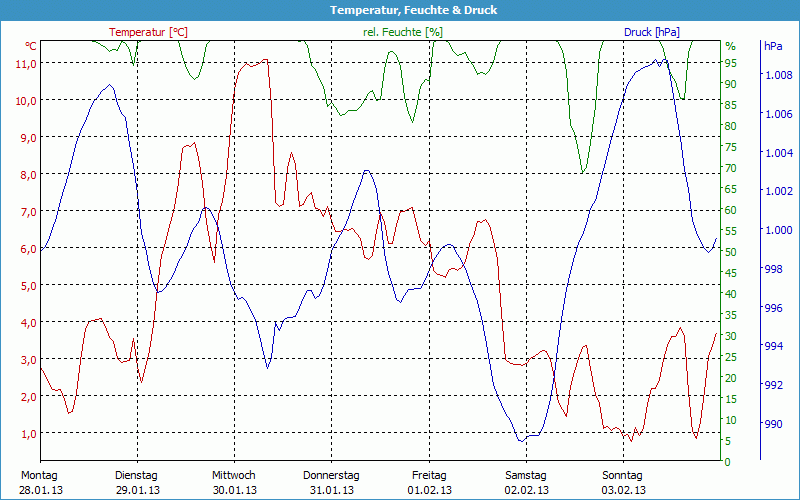This screenshot has height=500, width=800.
Task: Click humidity axis value '30'
Action: [731, 336]
